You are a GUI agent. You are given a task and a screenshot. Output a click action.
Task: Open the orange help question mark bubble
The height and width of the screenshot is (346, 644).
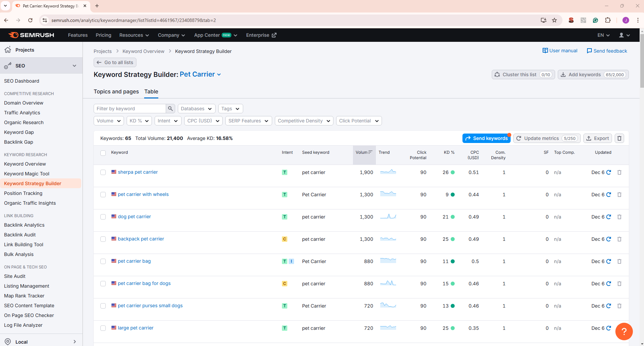tap(624, 331)
